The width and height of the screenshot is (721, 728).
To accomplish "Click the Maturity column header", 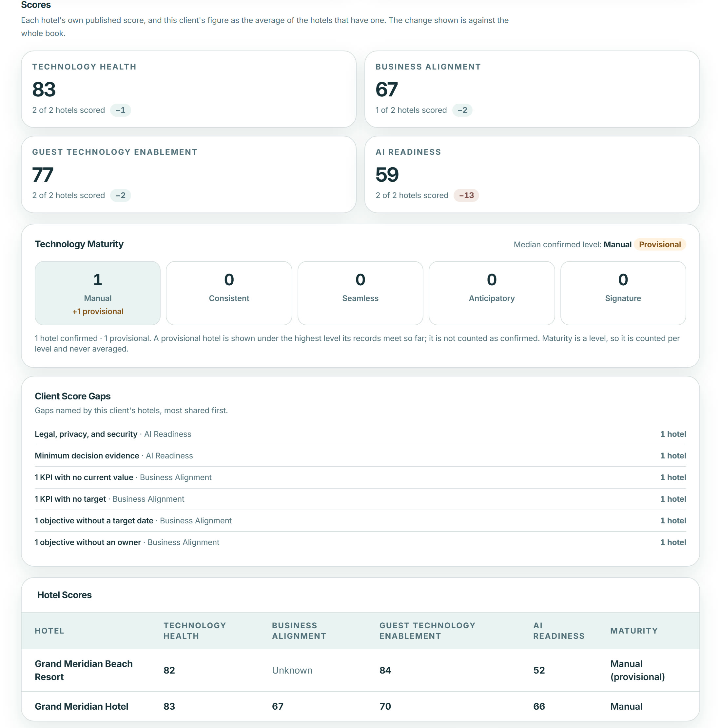I will click(634, 631).
